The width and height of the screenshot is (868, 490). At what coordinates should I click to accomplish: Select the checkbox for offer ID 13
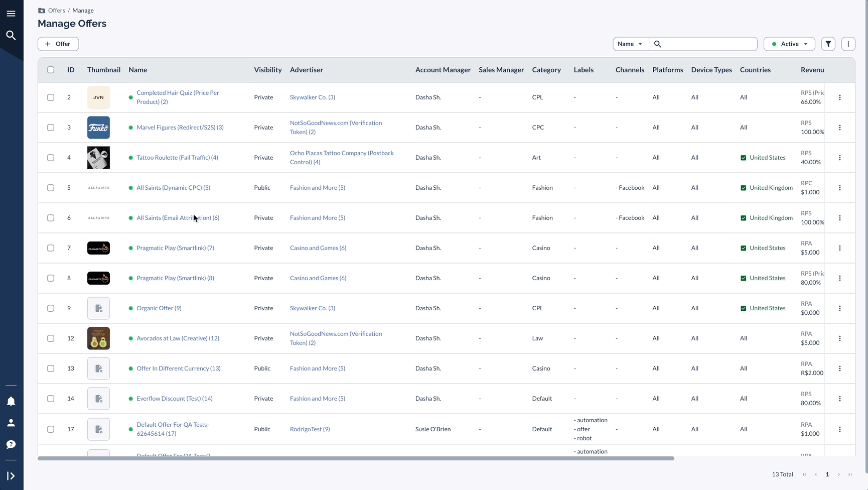coord(51,369)
